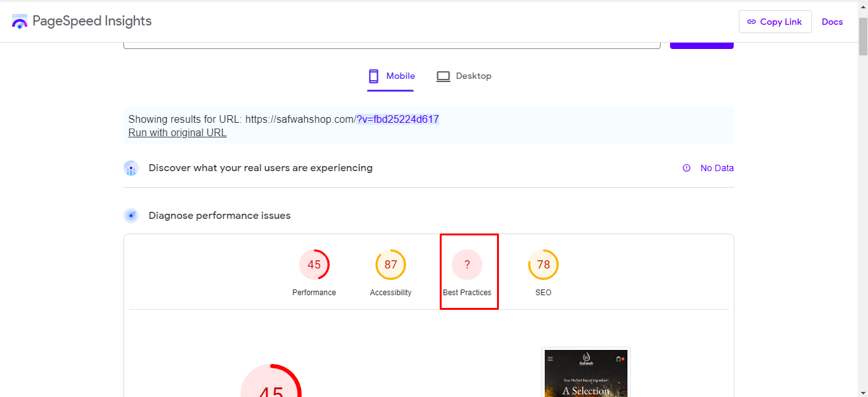The image size is (868, 397).
Task: Click the PageSpeed Insights logo icon
Action: tap(20, 21)
